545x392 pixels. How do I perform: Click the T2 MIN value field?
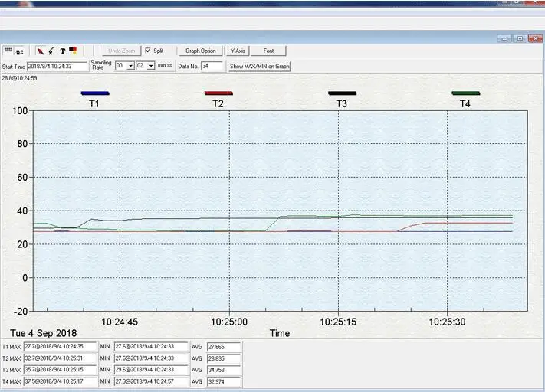point(151,358)
